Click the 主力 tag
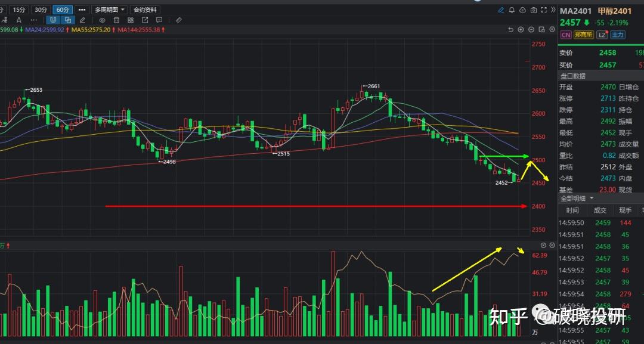This screenshot has width=644, height=344. 617,35
